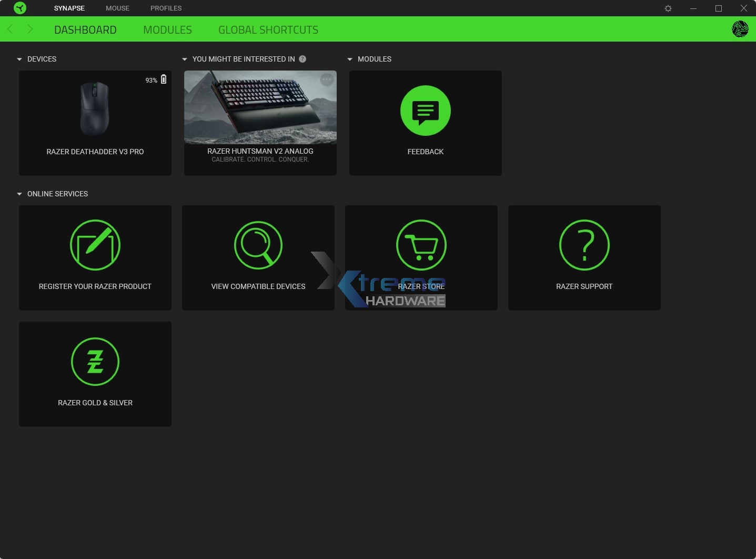Screen dimensions: 756x559
Task: Switch to the Modules tab
Action: pos(167,30)
